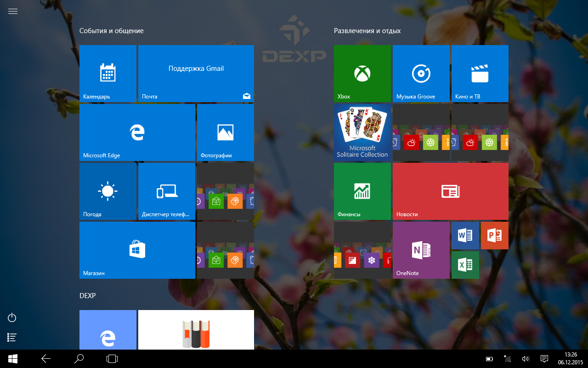Viewport: 588px width, 368px height.
Task: Open the Word tile
Action: (x=465, y=236)
